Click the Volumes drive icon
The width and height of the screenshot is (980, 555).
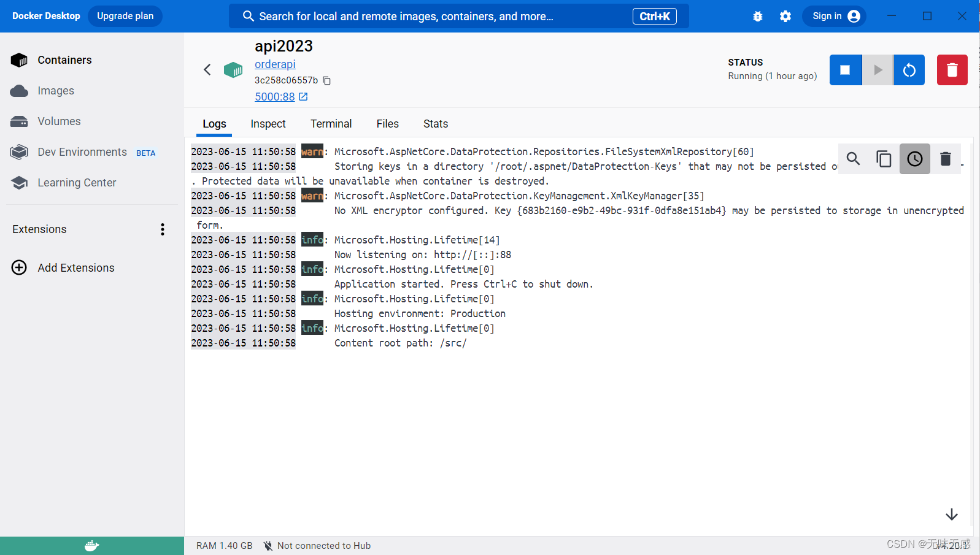coord(19,121)
